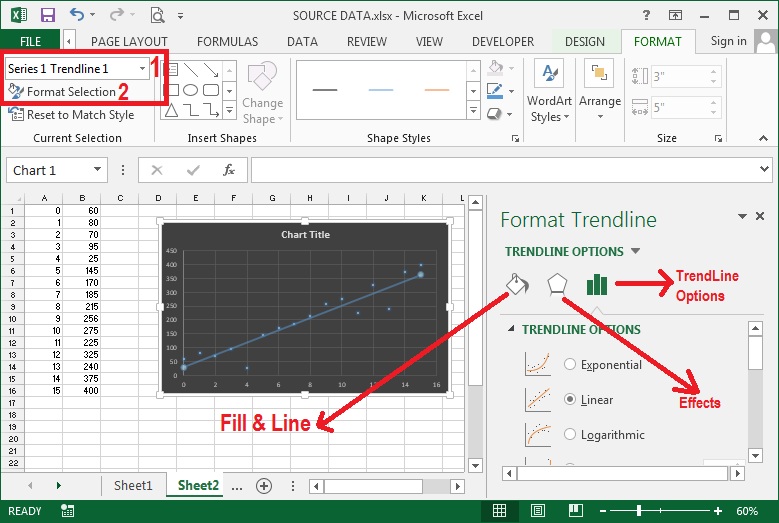Screen dimensions: 779x523
Task: Select the orange line shape style
Action: [x=437, y=90]
